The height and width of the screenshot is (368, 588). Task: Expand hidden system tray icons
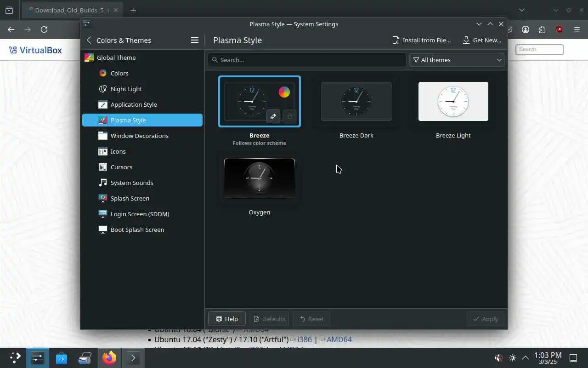pos(526,358)
